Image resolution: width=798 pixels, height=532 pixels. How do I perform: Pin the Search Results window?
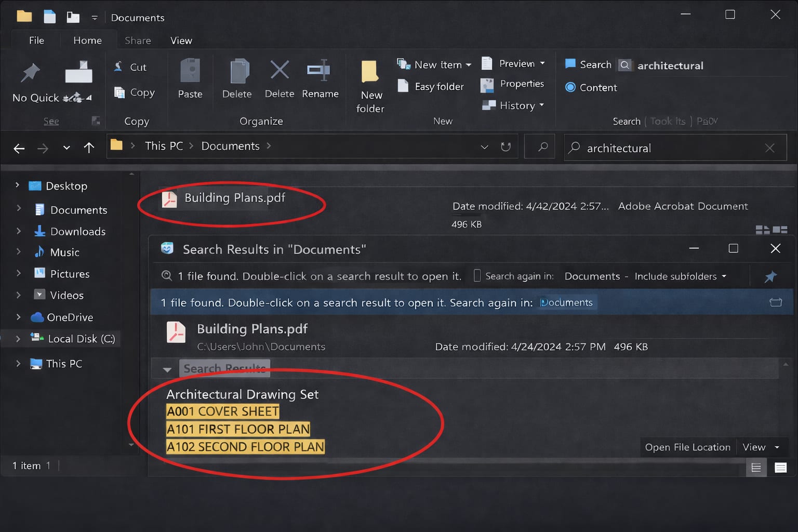[x=771, y=276]
